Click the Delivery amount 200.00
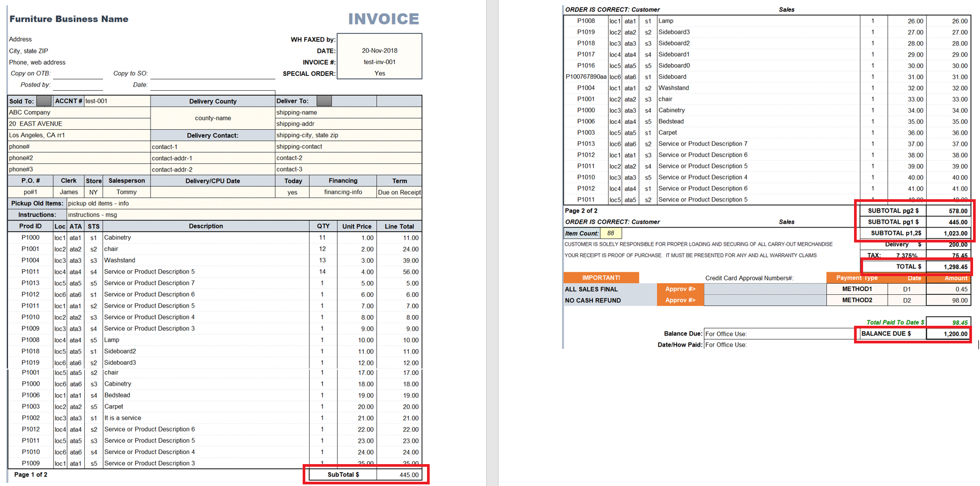 tap(958, 245)
